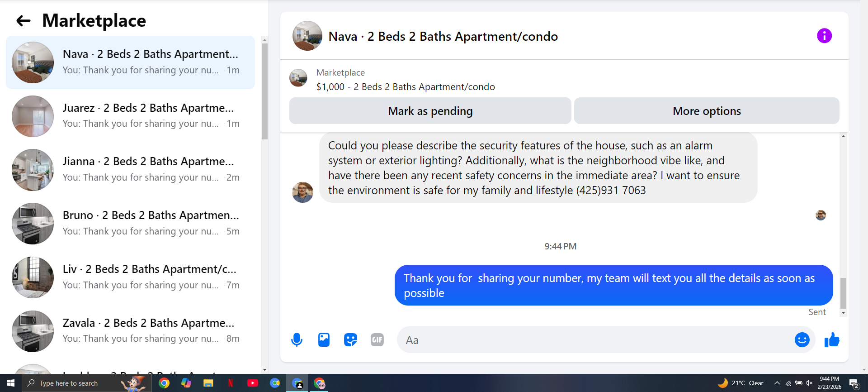Attach a photo using image icon
The width and height of the screenshot is (868, 392).
pyautogui.click(x=324, y=339)
